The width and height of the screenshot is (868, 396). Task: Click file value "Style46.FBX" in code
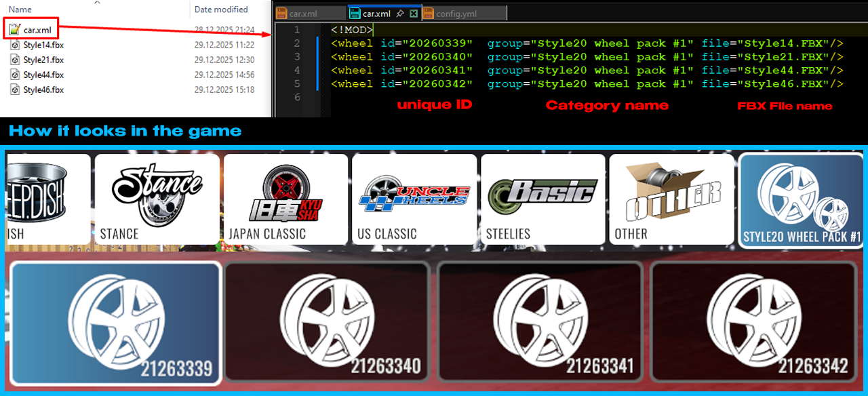point(783,84)
